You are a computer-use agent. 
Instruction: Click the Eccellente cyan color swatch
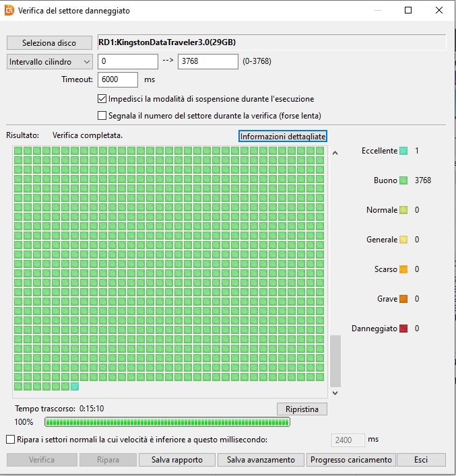403,151
